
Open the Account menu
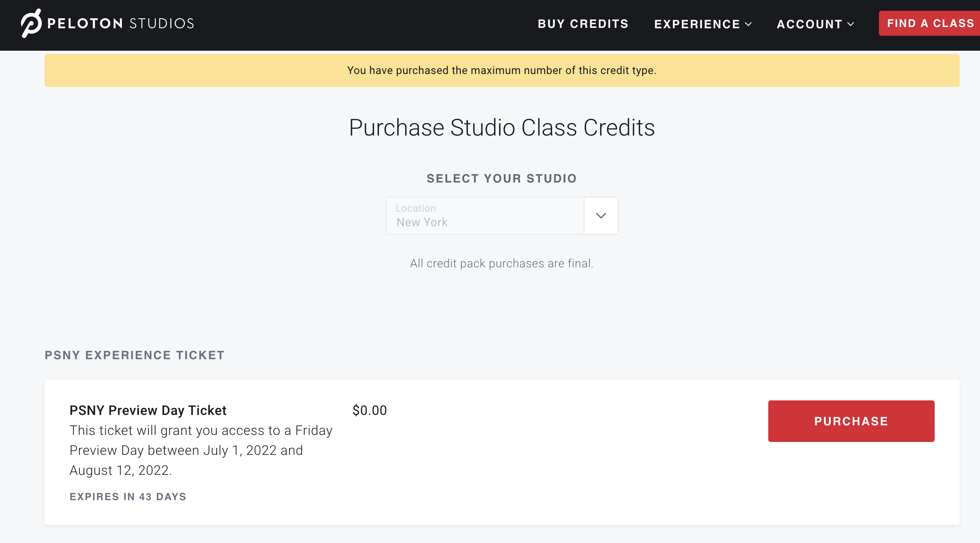(809, 24)
